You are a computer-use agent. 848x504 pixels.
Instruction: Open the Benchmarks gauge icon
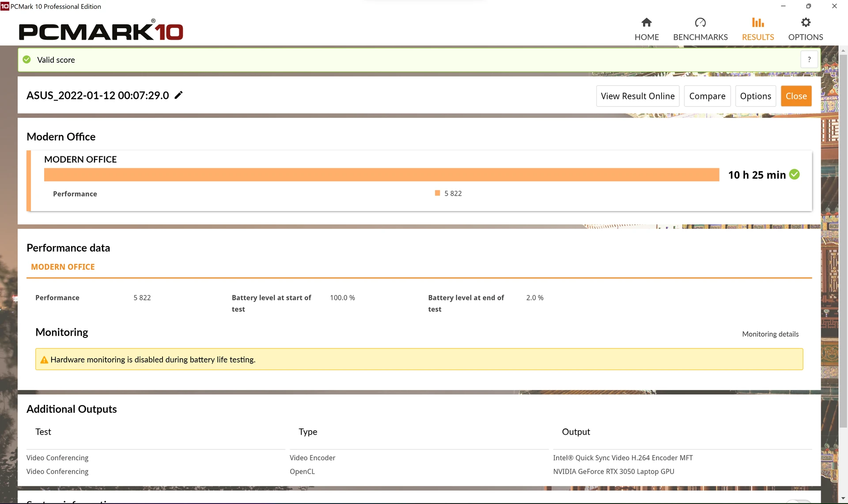pyautogui.click(x=700, y=23)
